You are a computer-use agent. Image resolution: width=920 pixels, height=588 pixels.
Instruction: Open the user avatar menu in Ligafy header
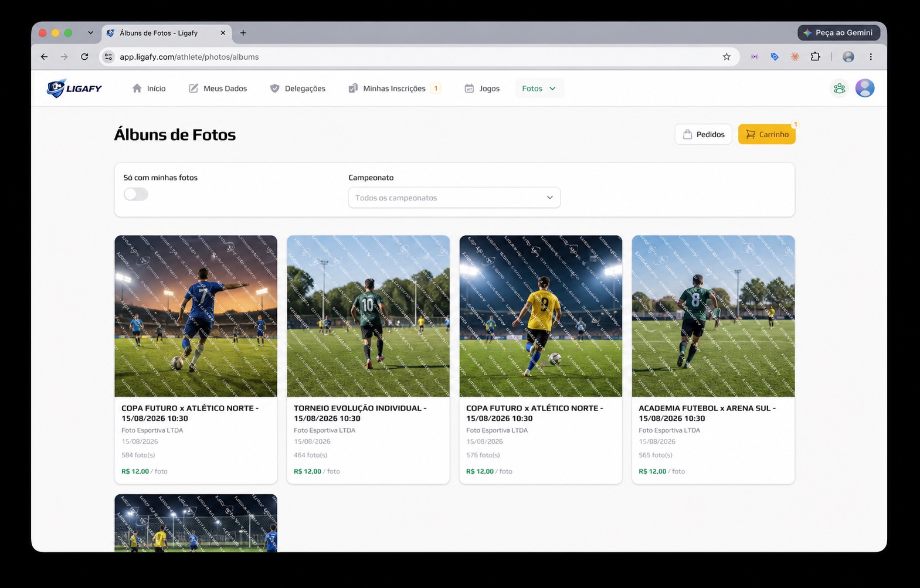[865, 88]
